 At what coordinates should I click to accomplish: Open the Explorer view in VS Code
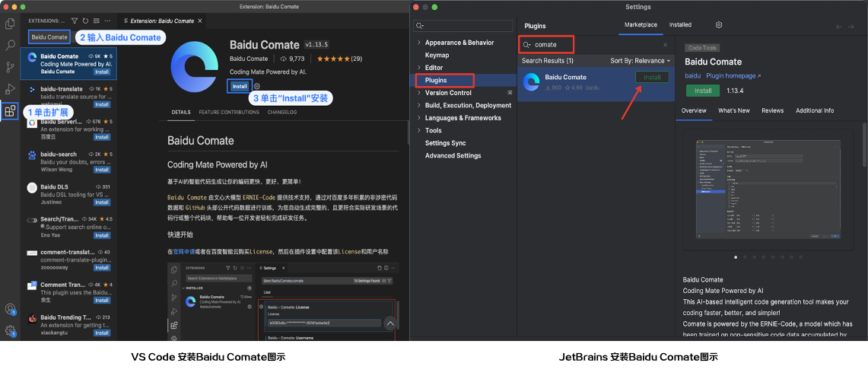(x=10, y=24)
